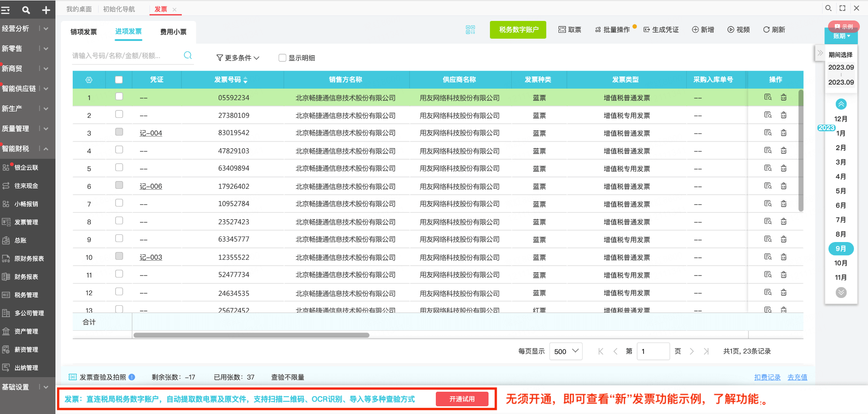Viewport: 868px width, 414px height.
Task: Delete invoice 63409894 with trash icon
Action: pyautogui.click(x=784, y=168)
